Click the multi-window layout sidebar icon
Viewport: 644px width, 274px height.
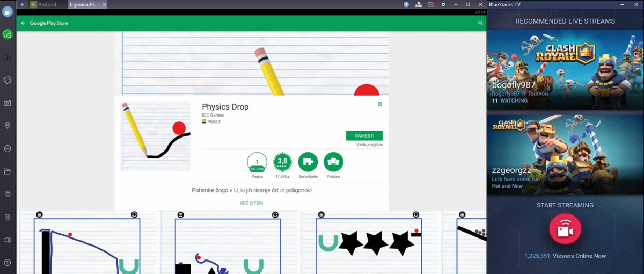tap(8, 57)
